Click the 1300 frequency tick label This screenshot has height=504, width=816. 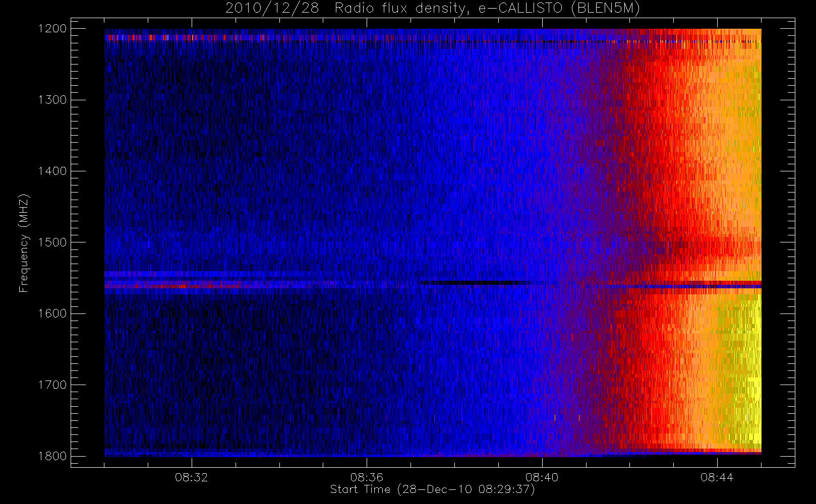(52, 100)
